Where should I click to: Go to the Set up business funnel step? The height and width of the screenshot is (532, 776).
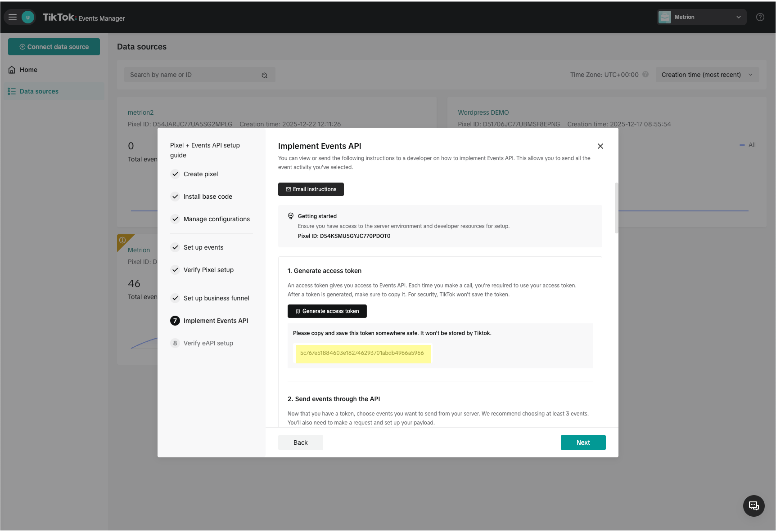[x=216, y=298]
